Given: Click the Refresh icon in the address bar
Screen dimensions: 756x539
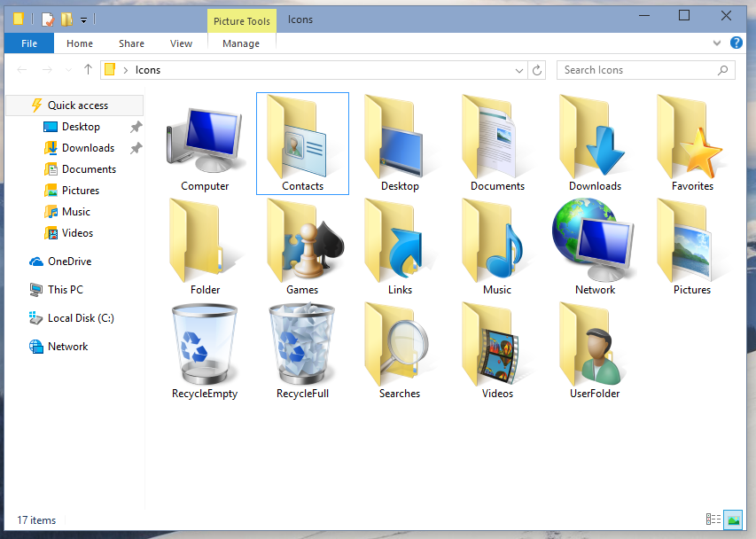Looking at the screenshot, I should pyautogui.click(x=537, y=69).
